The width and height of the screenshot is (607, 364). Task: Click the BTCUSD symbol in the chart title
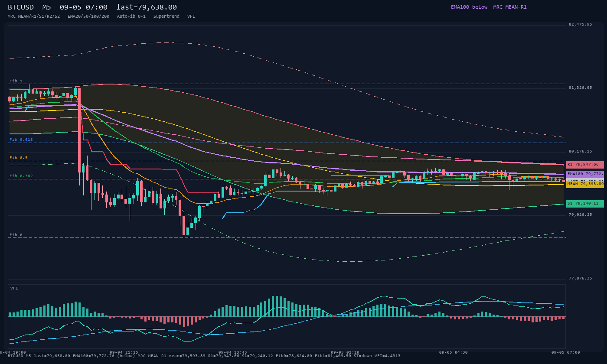[x=21, y=7]
